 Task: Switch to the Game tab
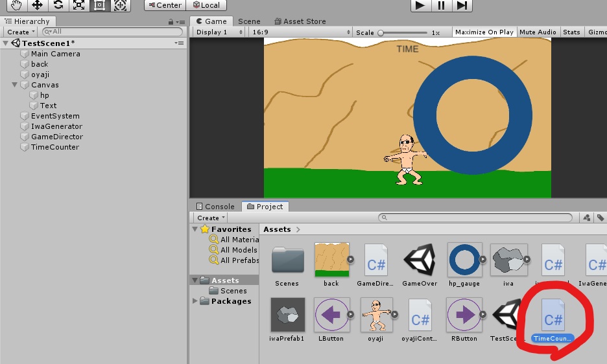[x=211, y=21]
